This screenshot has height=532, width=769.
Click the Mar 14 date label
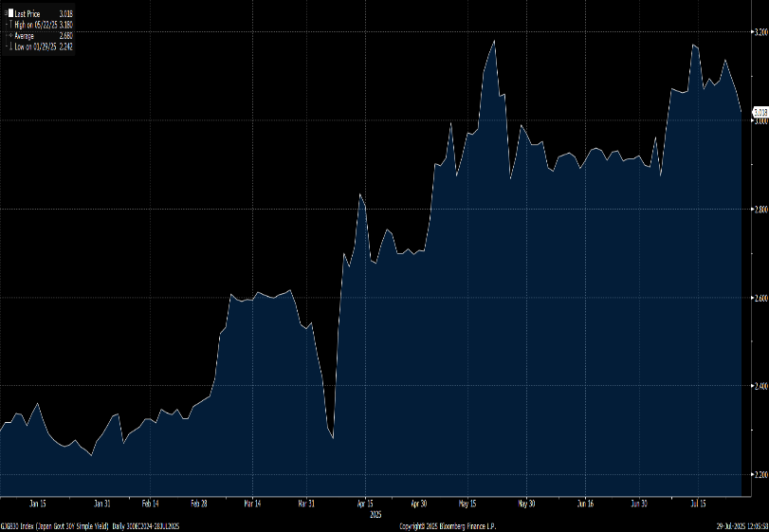tap(252, 504)
